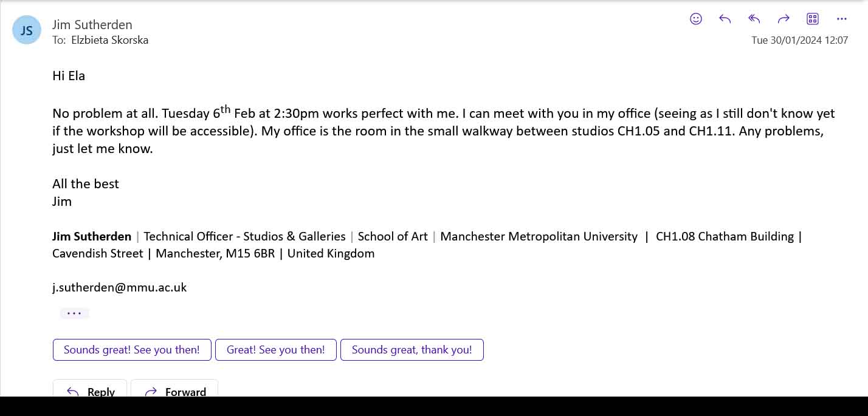Click the JS sender avatar
868x416 pixels.
[27, 30]
